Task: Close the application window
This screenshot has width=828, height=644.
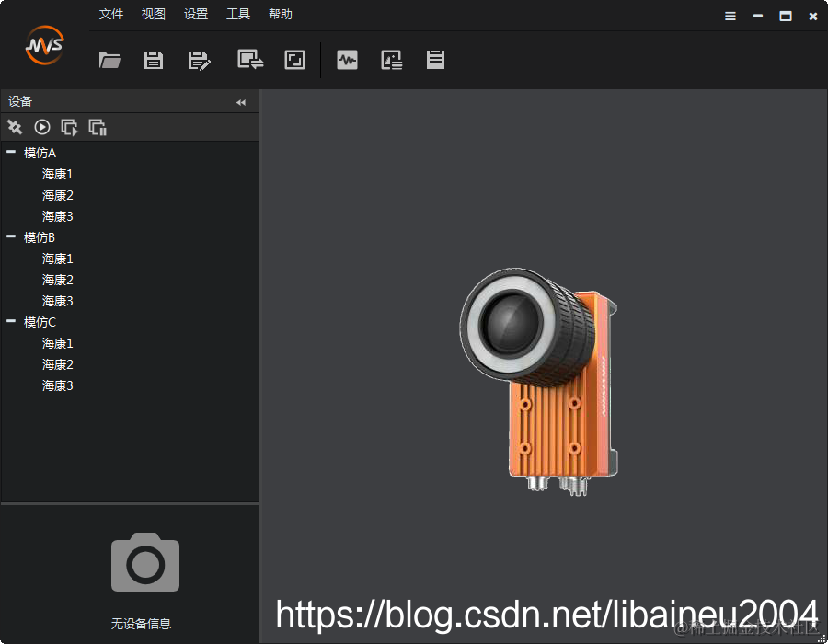Action: pos(813,17)
